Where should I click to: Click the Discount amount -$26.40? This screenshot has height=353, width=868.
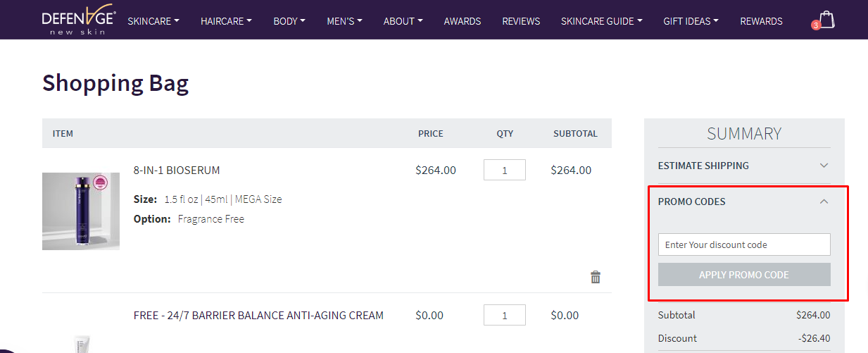tap(814, 338)
